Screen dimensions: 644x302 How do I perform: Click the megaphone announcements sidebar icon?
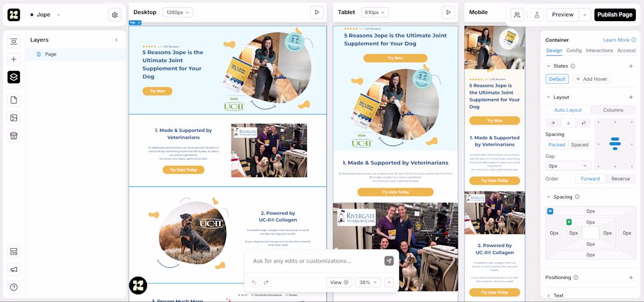click(x=13, y=270)
